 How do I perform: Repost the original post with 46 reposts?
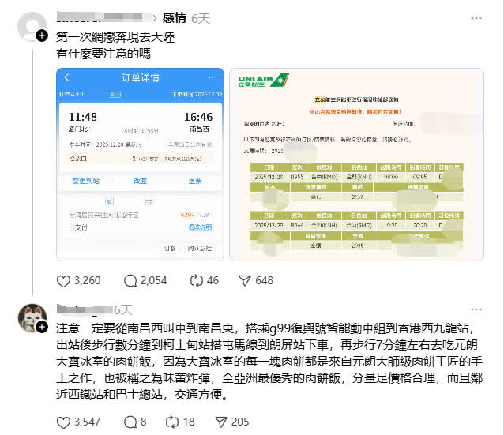tap(197, 281)
